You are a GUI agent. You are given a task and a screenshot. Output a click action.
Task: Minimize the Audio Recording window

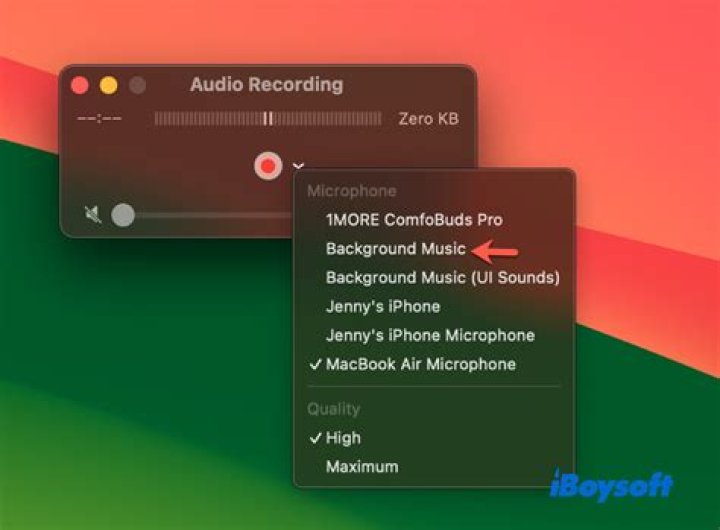[109, 85]
